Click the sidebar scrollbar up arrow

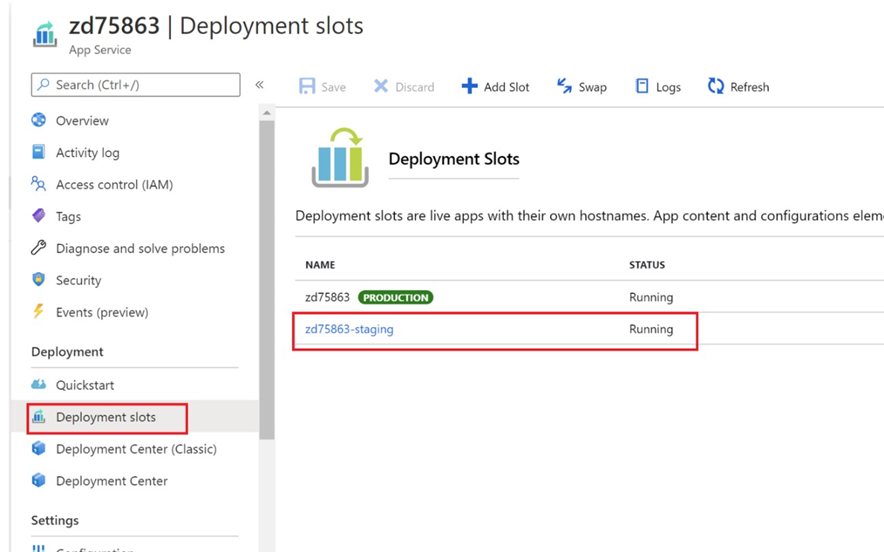(266, 113)
